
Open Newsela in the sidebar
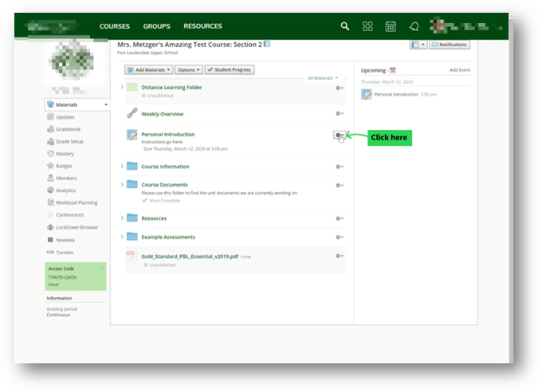pyautogui.click(x=65, y=240)
